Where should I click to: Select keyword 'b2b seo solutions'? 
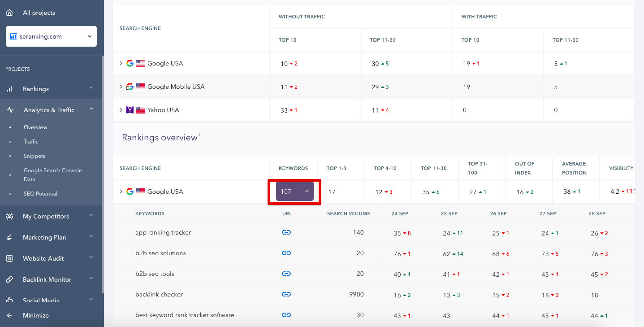coord(160,253)
